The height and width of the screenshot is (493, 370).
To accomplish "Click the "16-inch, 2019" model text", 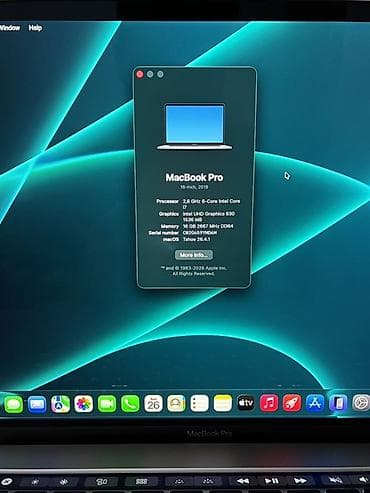I will click(194, 187).
